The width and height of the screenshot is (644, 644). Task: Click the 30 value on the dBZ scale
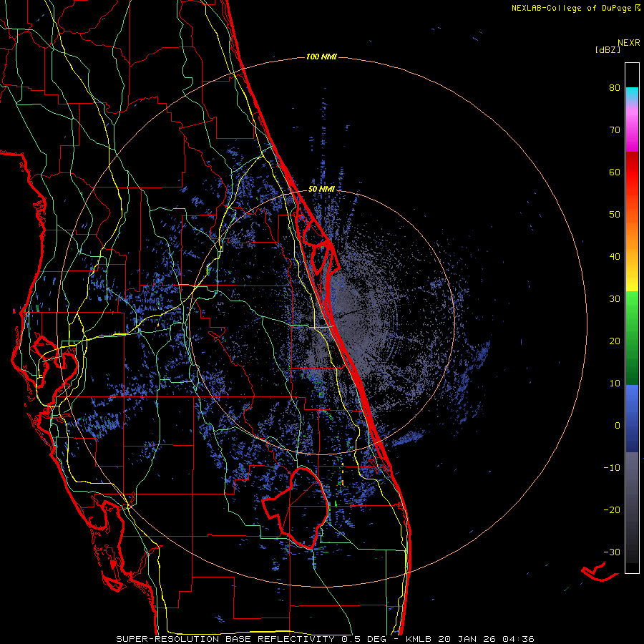point(615,299)
